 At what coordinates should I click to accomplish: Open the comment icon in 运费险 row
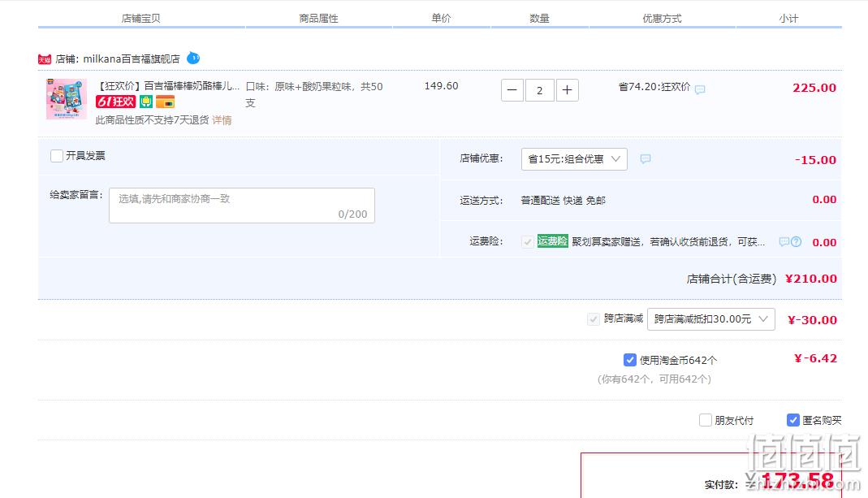coord(784,241)
